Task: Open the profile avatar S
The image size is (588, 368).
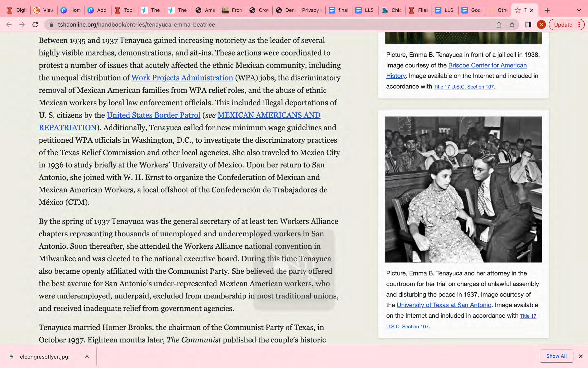Action: [541, 25]
